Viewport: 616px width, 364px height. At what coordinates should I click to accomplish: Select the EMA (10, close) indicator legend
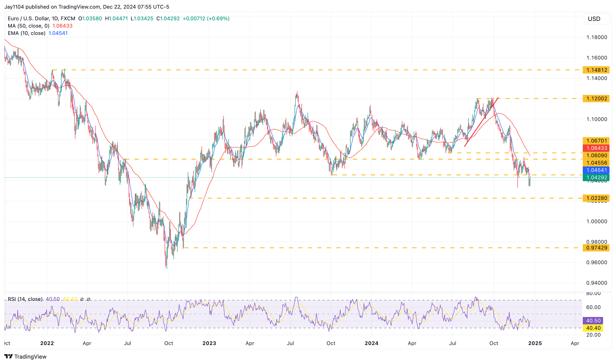point(27,33)
